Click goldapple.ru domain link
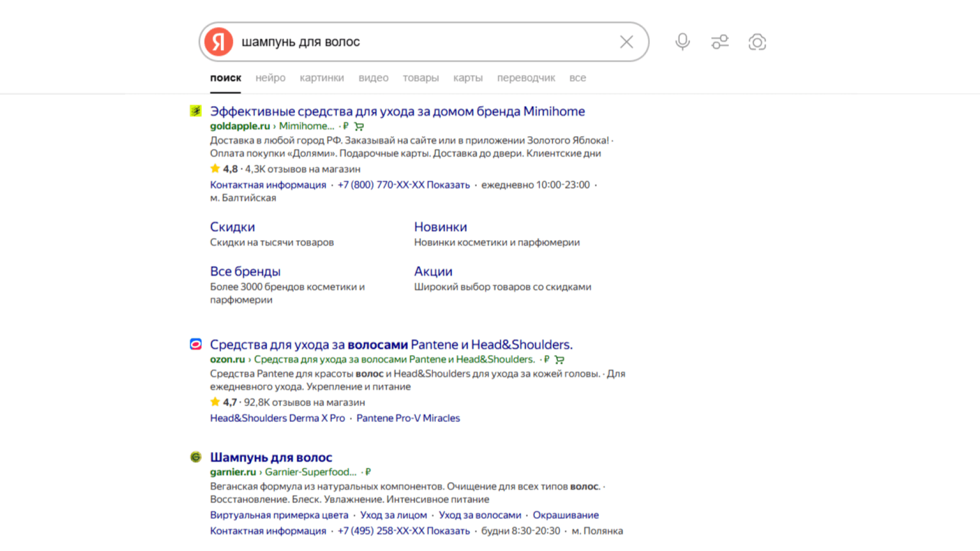 240,126
